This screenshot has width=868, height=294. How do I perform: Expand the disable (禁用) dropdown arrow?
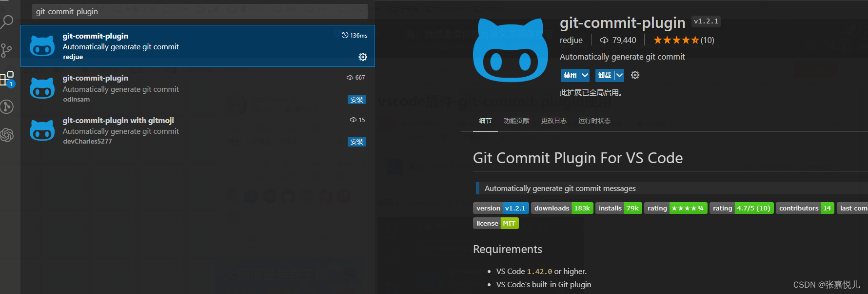point(585,75)
